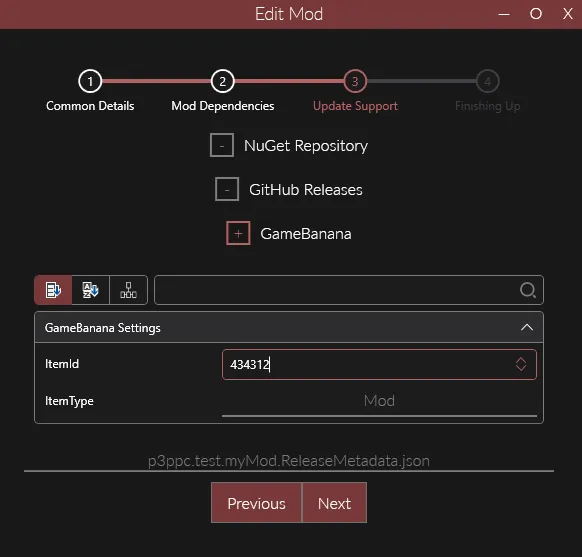Uncheck the GameBanana checkbox
This screenshot has height=557, width=582.
(x=238, y=233)
